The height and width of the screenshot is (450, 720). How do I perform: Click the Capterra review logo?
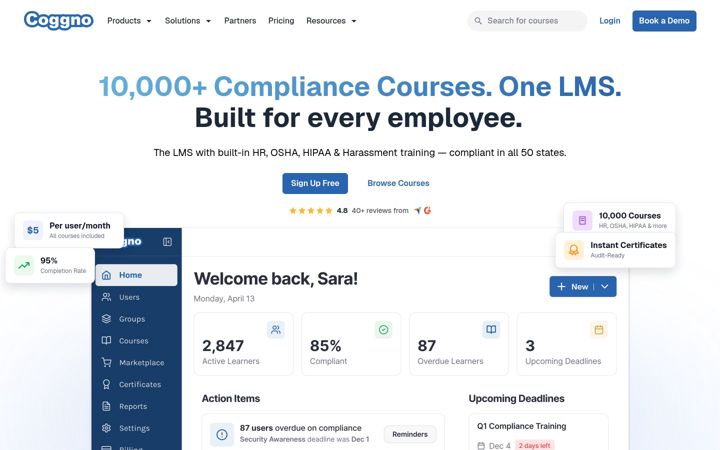[x=417, y=210]
